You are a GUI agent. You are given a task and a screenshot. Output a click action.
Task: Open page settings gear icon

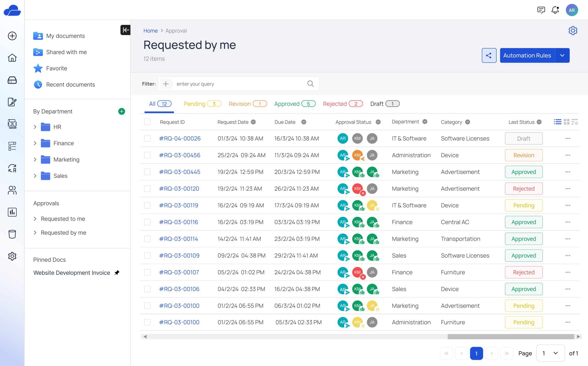[x=573, y=31]
